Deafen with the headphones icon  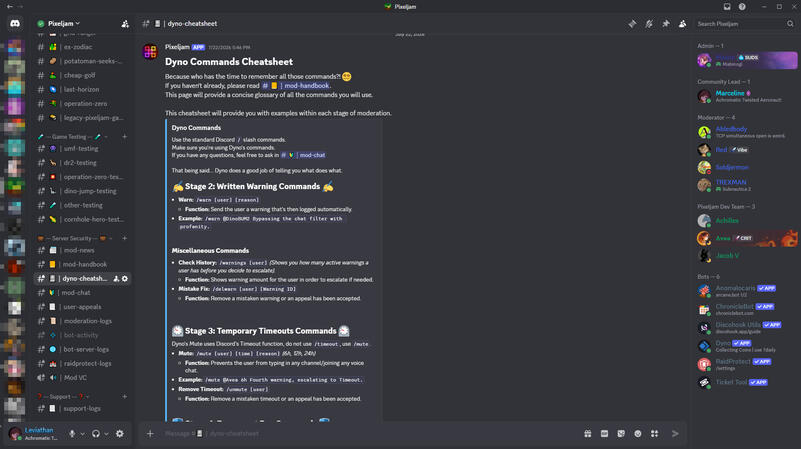click(96, 434)
